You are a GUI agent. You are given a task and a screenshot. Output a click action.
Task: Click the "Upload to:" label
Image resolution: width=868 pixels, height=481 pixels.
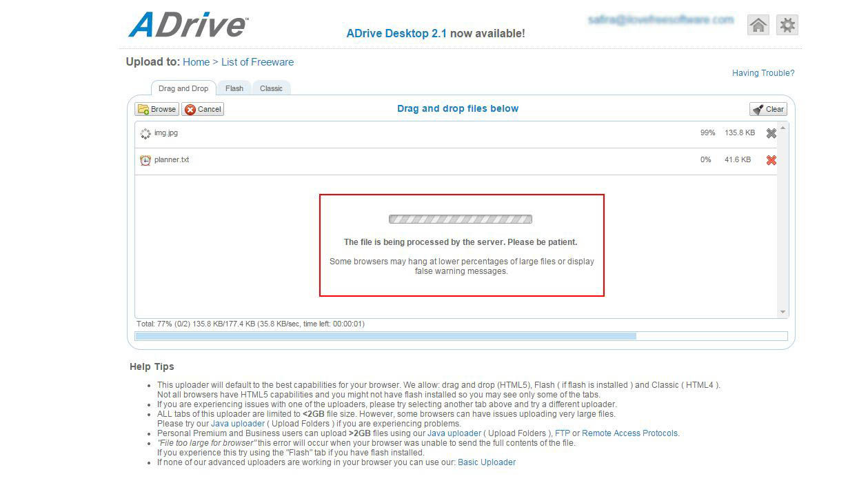pos(153,62)
